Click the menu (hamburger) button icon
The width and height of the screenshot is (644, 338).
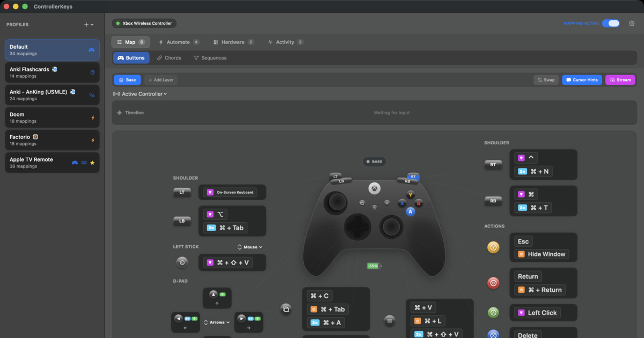(x=390, y=320)
